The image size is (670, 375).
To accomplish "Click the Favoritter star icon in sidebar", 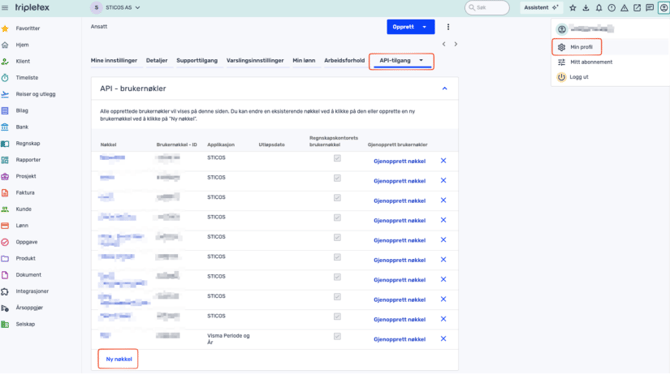I will [x=5, y=29].
